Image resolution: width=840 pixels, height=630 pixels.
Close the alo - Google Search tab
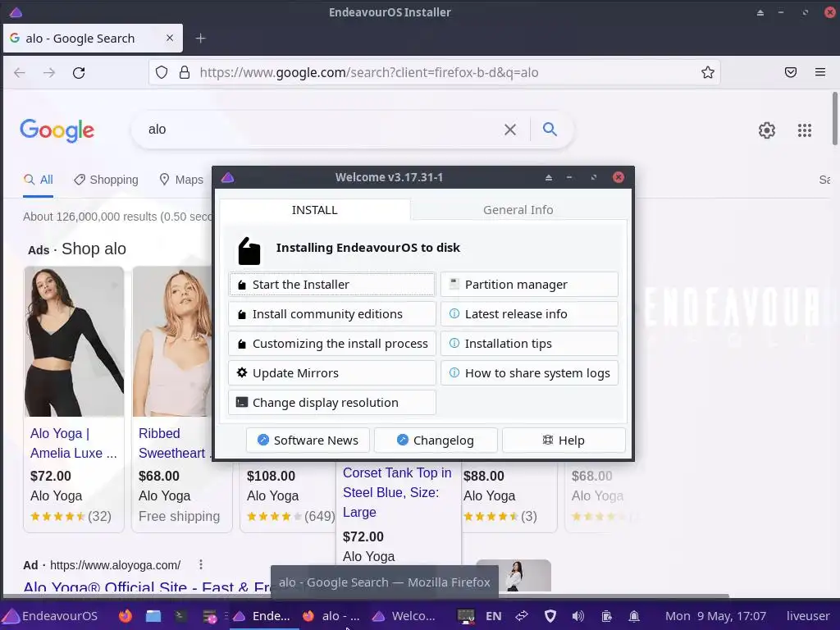pos(170,38)
